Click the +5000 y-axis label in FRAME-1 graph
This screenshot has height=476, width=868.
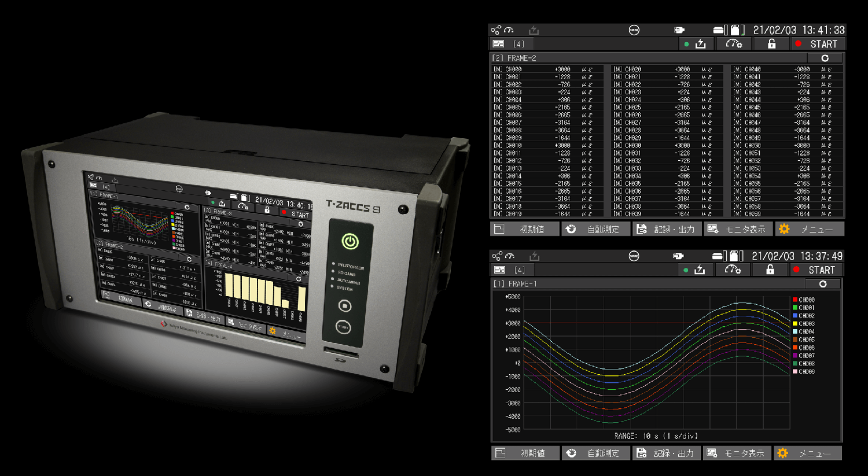[513, 297]
